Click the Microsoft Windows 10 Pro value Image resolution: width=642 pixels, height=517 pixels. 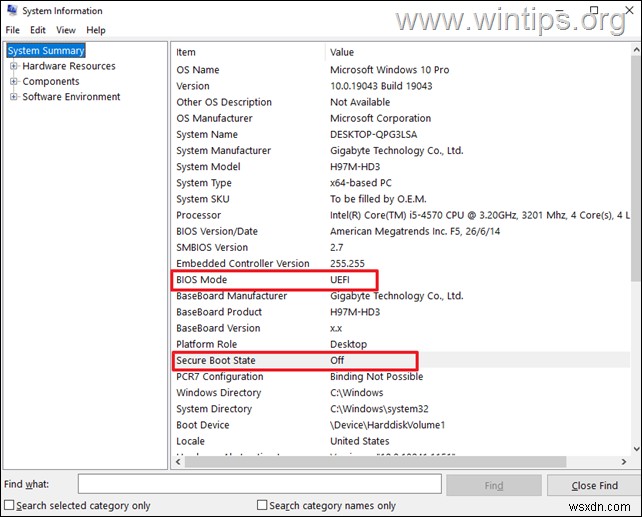click(x=389, y=70)
